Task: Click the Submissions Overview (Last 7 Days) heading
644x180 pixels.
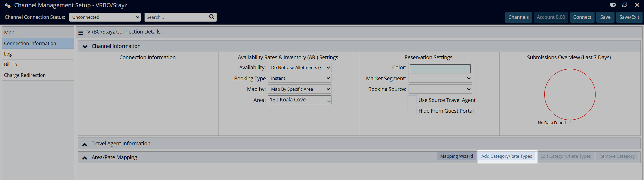Action: click(x=569, y=57)
